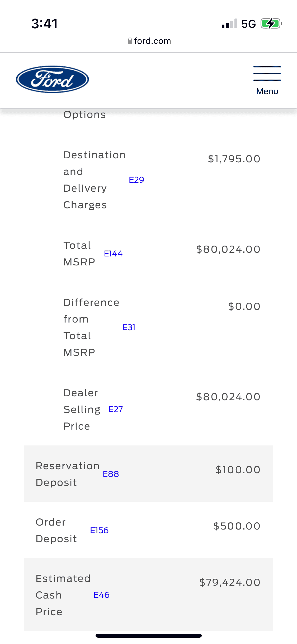The image size is (297, 644).
Task: Tap the home indicator bar at bottom
Action: (149, 636)
